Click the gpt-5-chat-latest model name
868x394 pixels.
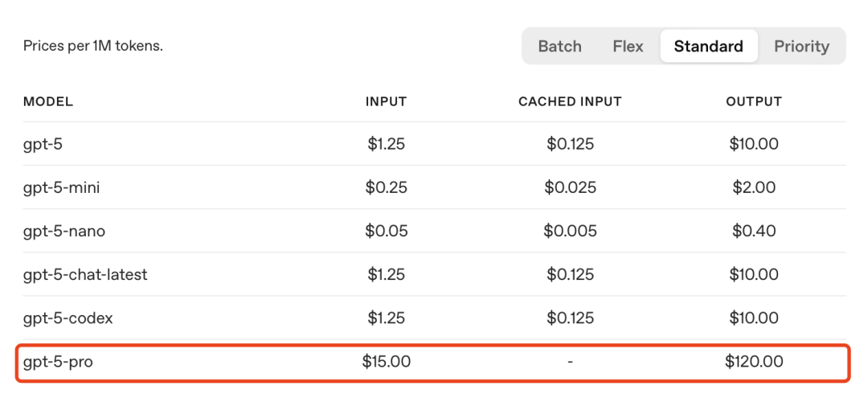(85, 274)
